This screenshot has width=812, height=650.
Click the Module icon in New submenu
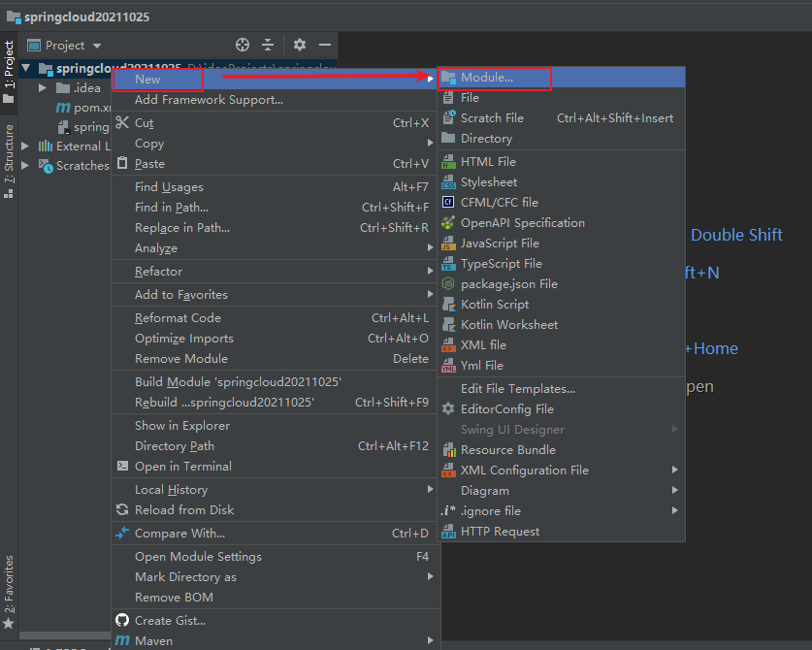tap(448, 78)
